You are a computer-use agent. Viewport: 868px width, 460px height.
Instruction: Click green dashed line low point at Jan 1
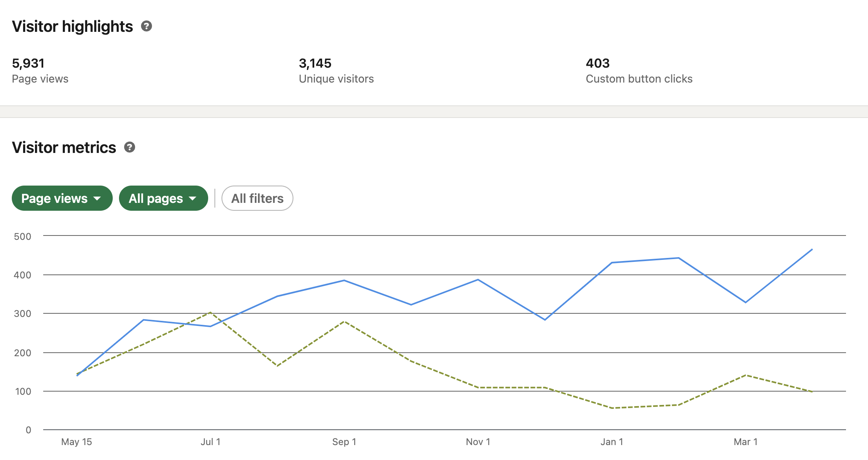(612, 408)
